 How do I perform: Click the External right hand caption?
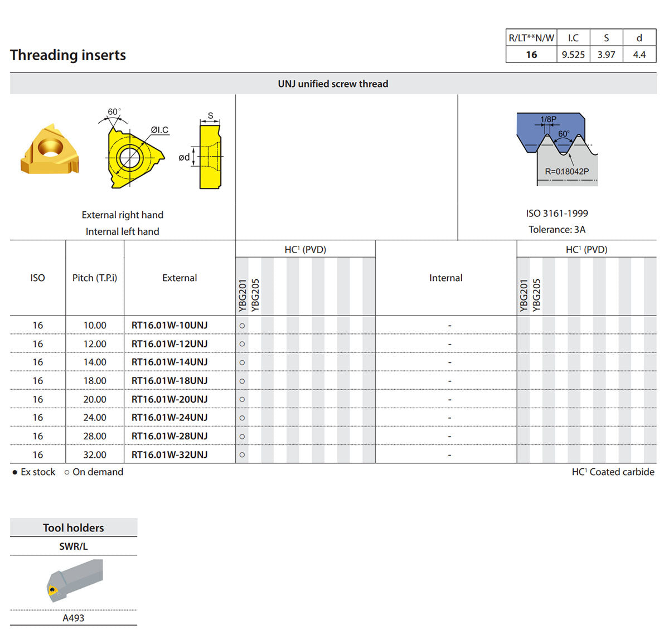point(123,215)
